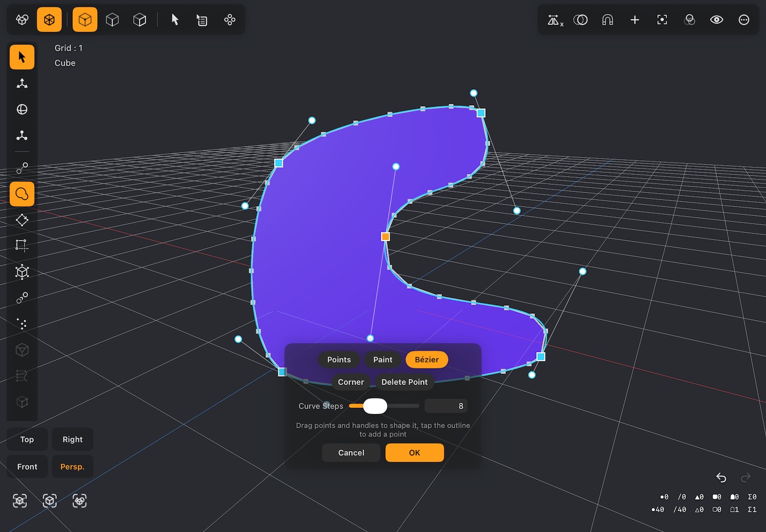Click the undo arrow
766x532 pixels.
721,477
